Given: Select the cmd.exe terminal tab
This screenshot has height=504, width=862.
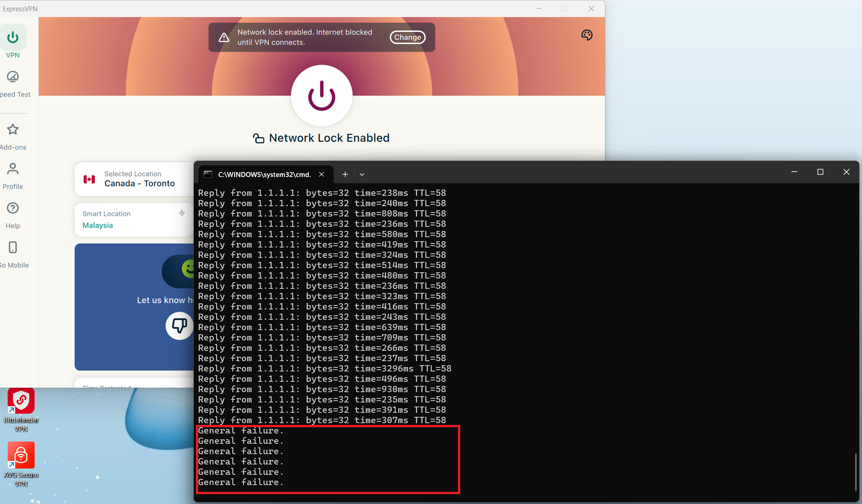Looking at the screenshot, I should pos(266,174).
